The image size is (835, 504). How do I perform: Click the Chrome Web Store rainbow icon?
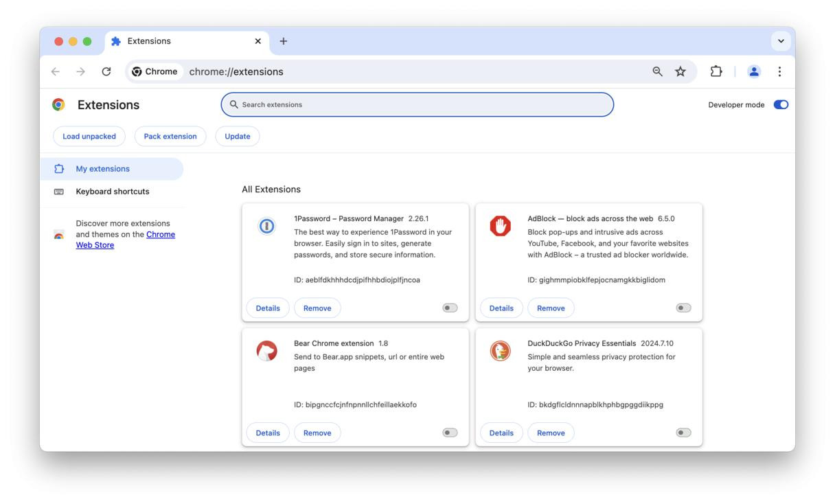(x=59, y=235)
